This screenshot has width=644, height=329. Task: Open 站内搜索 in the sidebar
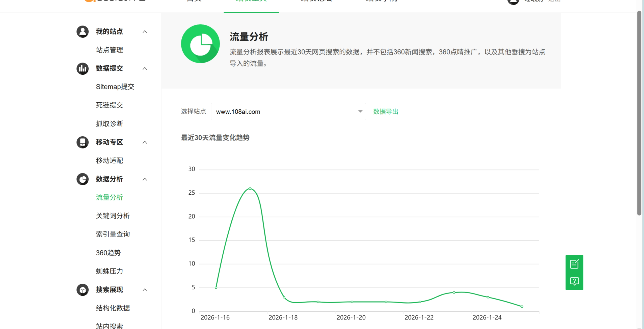tap(110, 326)
